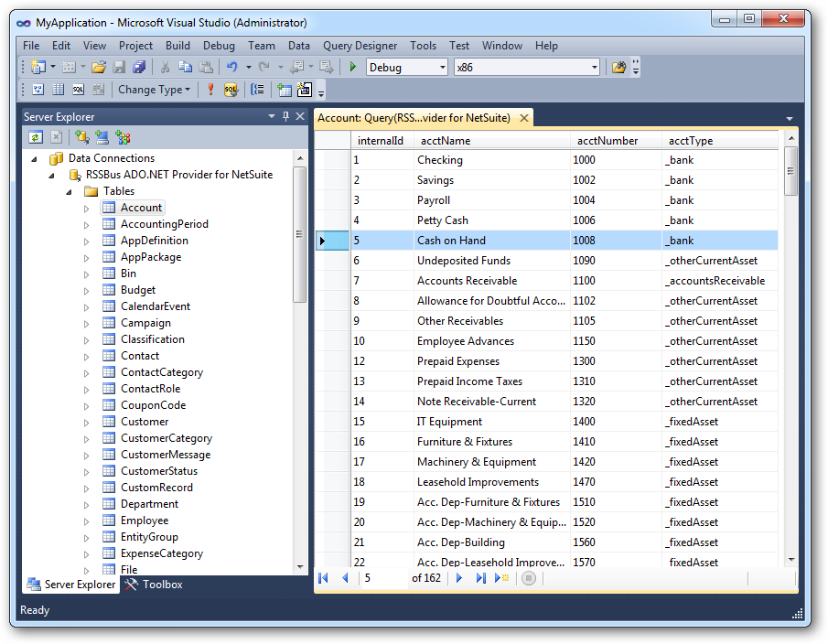Show the SQL pane

point(78,90)
